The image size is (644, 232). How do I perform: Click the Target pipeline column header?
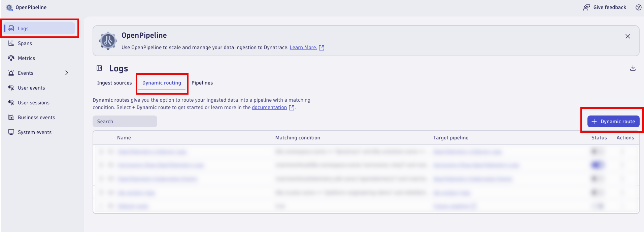tap(451, 138)
